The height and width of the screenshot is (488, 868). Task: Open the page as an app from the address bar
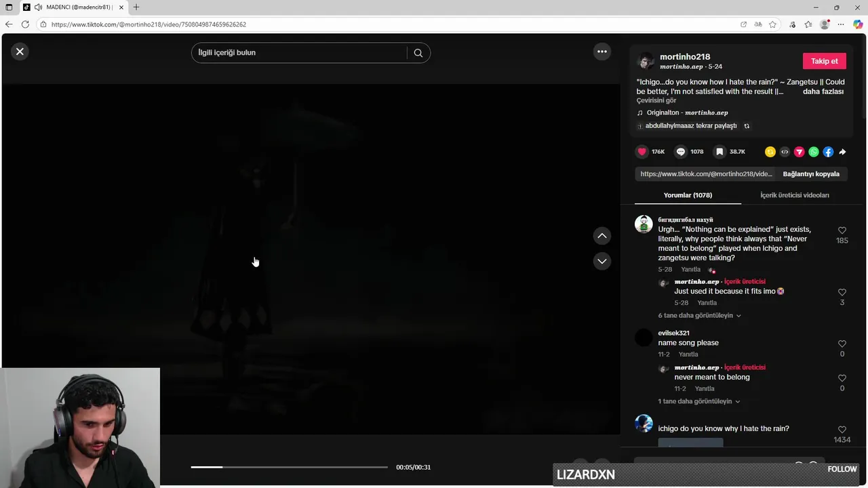(743, 24)
